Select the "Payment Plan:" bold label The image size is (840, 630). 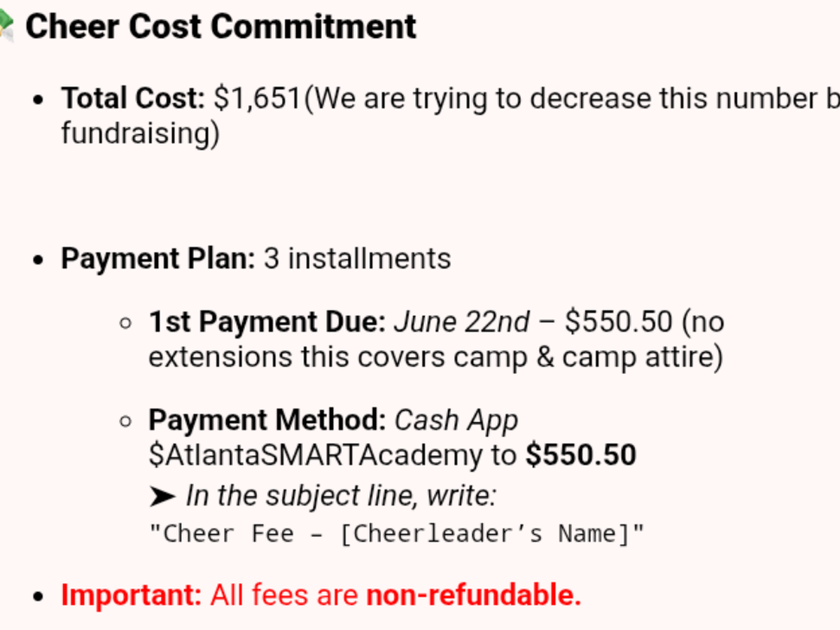pyautogui.click(x=158, y=258)
